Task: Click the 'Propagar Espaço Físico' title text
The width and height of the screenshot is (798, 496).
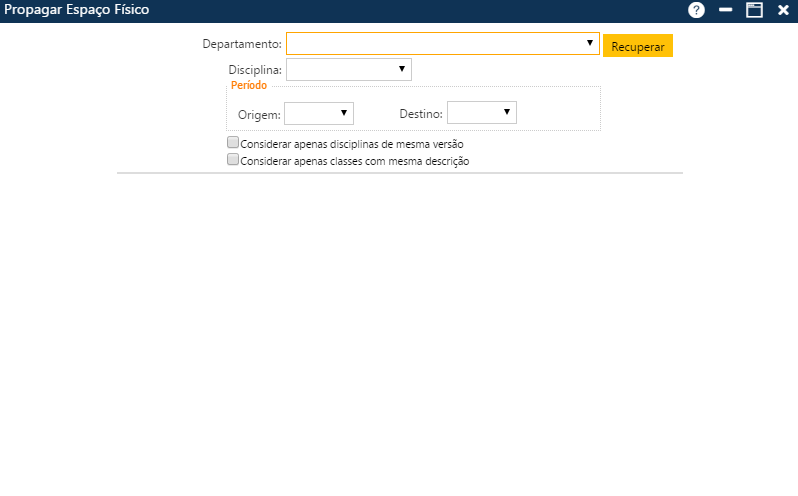Action: [77, 10]
